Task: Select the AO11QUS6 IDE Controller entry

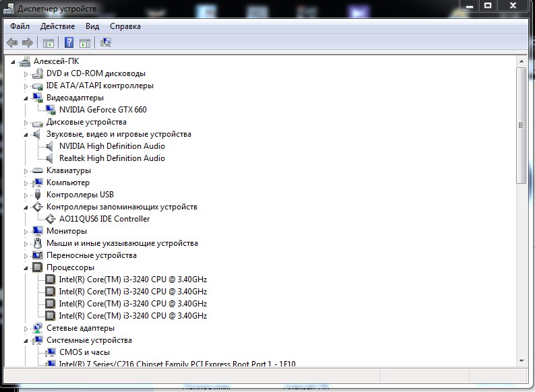Action: tap(104, 219)
